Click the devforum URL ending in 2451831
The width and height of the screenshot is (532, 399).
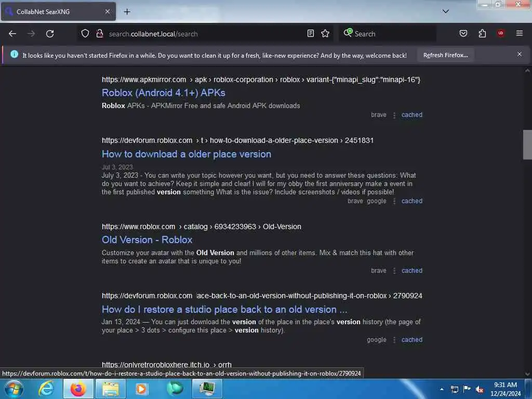coord(237,140)
